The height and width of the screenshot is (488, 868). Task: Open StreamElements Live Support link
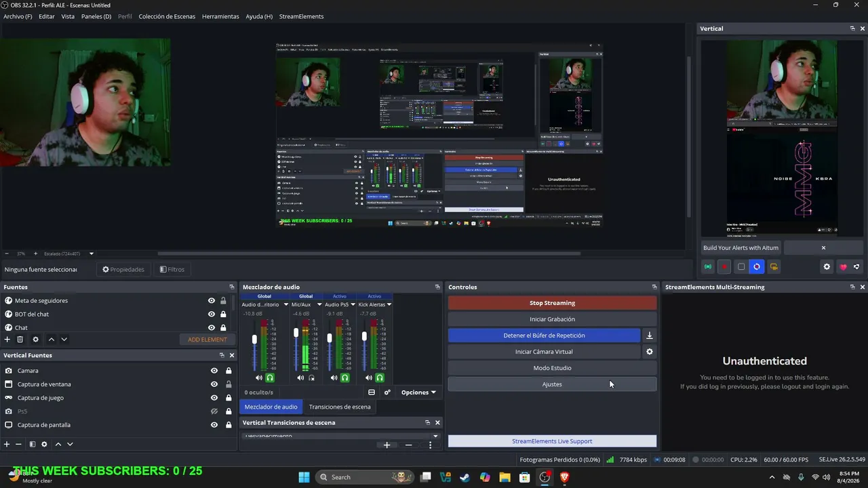(x=552, y=441)
